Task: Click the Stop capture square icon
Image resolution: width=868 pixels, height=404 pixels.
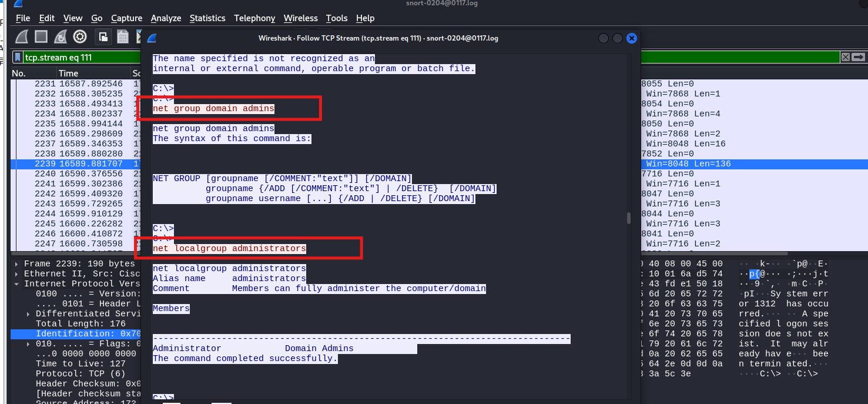Action: pos(41,36)
